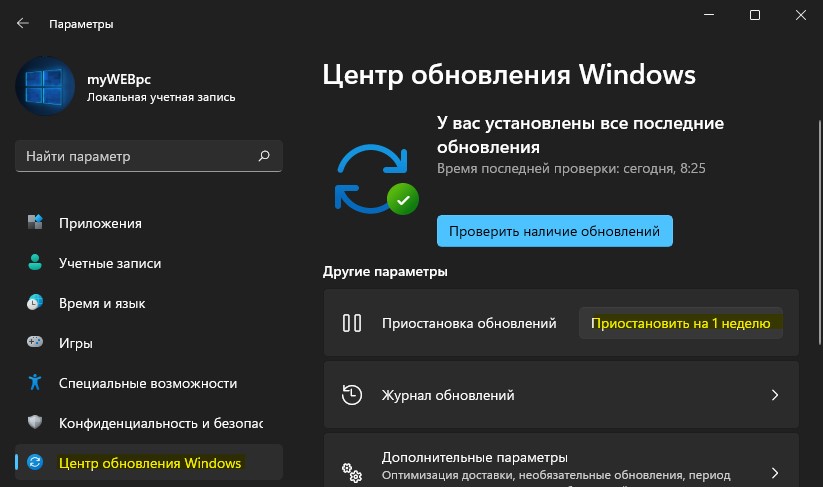Viewport: 823px width, 487px height.
Task: Click the Дополнительные параметры gears icon
Action: click(x=352, y=472)
